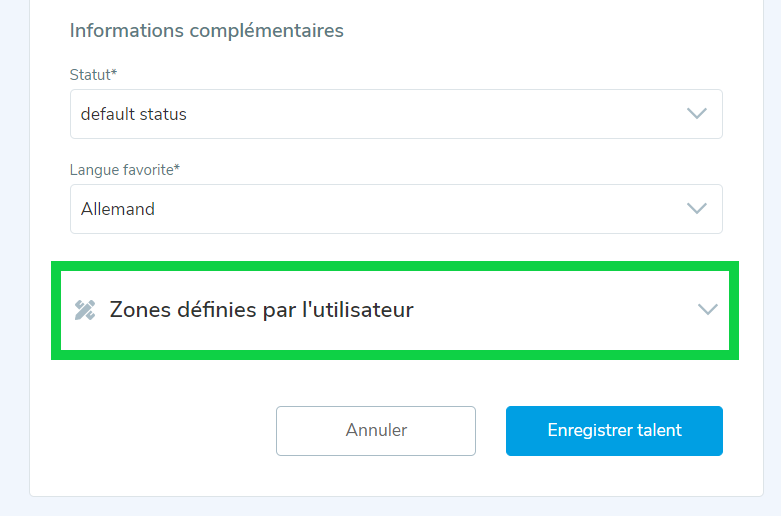Click the green highlighted section border

(395, 266)
